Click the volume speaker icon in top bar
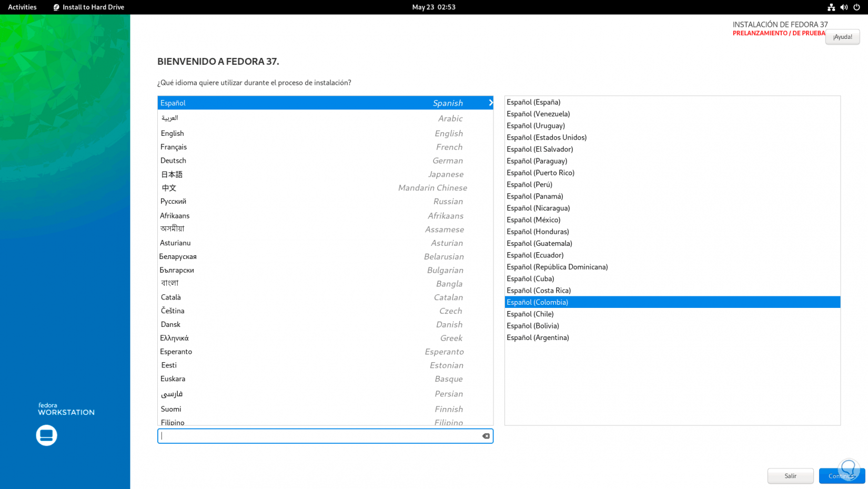Screen dimensions: 868x489 (x=844, y=7)
